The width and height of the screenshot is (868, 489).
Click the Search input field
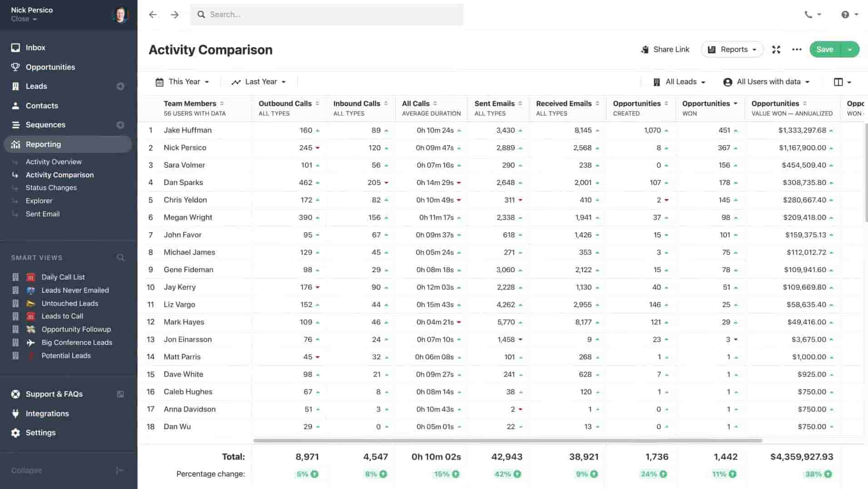[x=327, y=15]
